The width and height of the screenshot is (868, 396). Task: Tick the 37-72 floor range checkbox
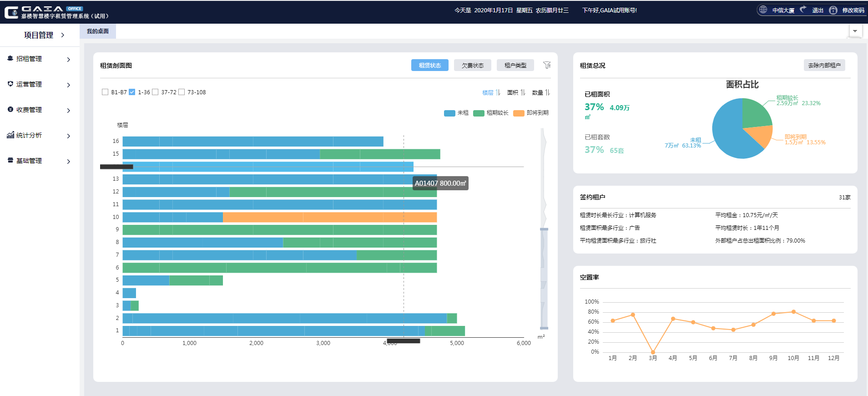click(x=155, y=92)
